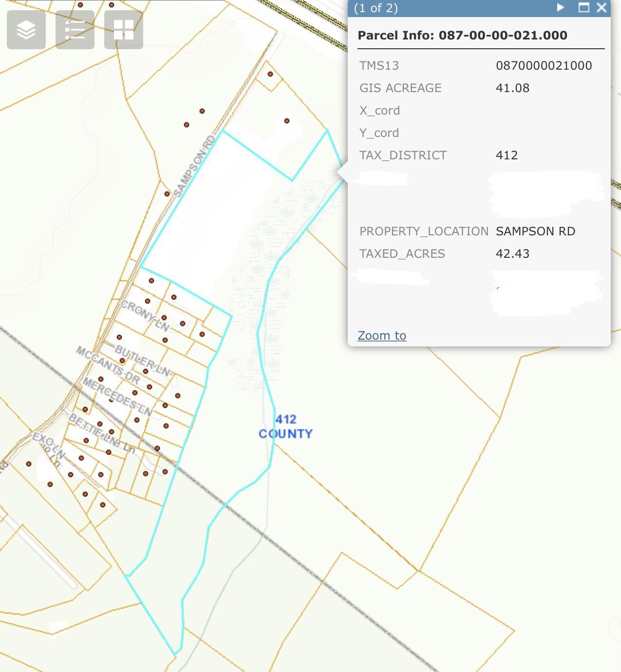Click the CRONY LN street label

(x=145, y=316)
